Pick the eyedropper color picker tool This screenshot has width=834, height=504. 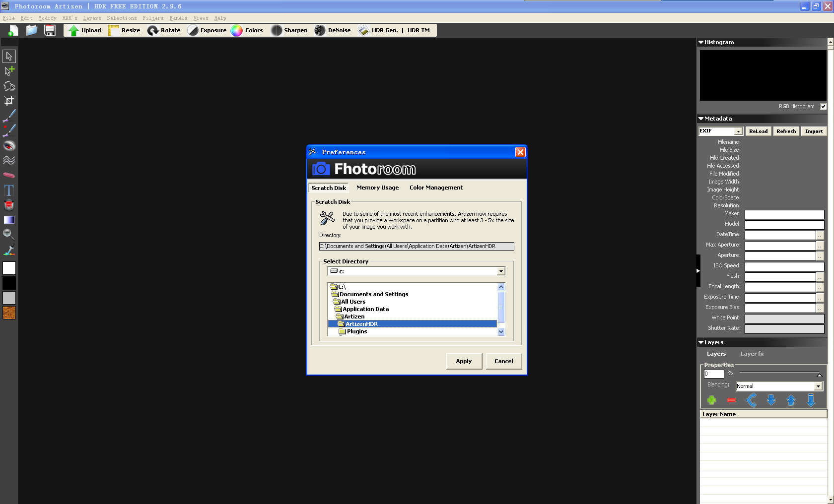pos(9,250)
